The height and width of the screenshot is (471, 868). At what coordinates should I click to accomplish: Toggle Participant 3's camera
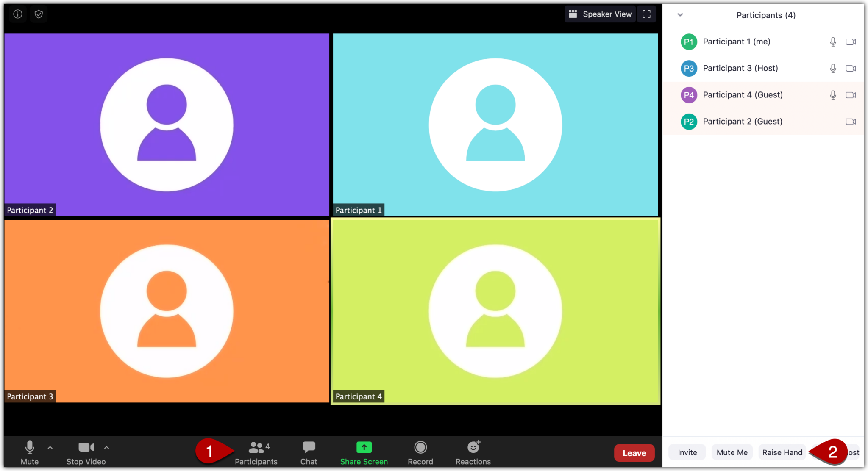[x=851, y=68]
